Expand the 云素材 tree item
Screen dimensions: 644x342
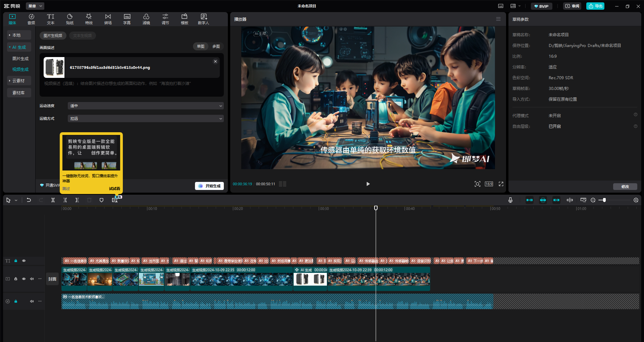click(19, 81)
